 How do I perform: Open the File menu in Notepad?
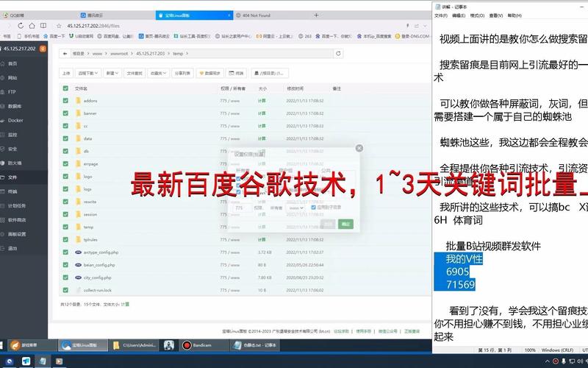point(440,15)
